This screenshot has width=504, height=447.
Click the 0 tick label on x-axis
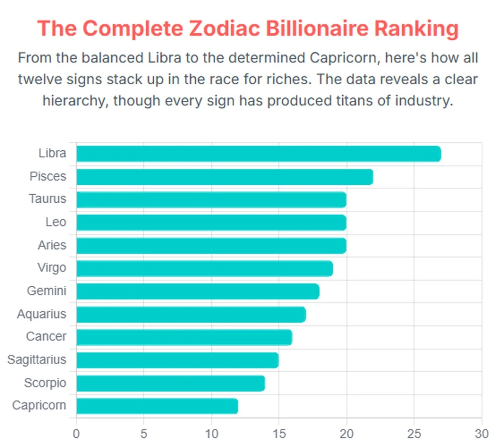76,434
